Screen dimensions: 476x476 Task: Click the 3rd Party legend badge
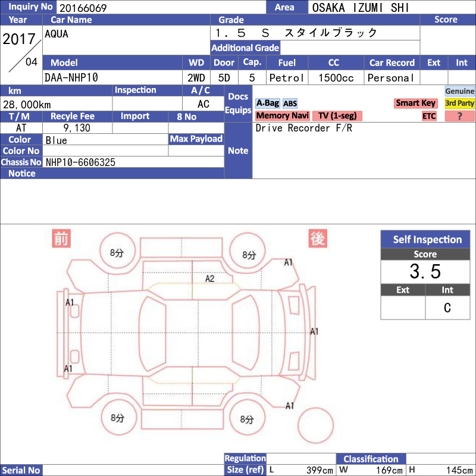pos(459,103)
